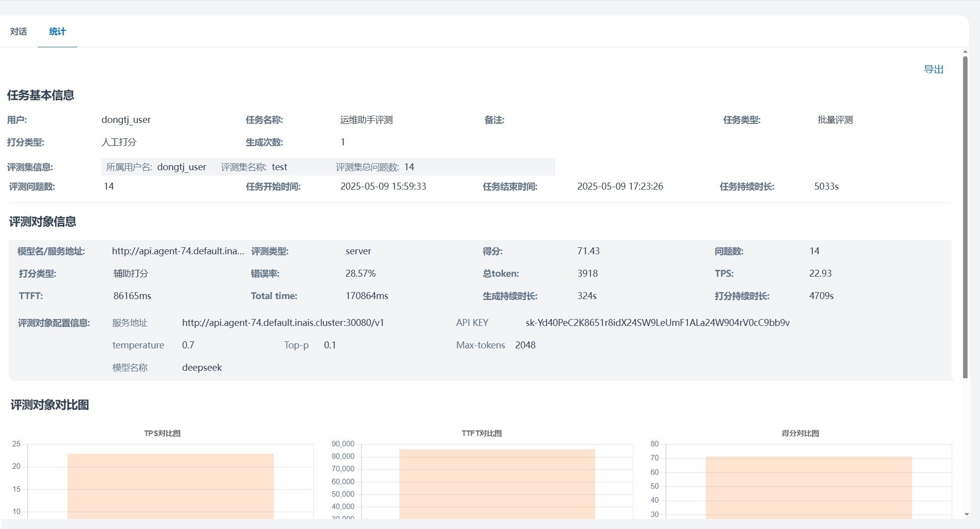
Task: Click the 评测对象信息 section heading
Action: [42, 222]
